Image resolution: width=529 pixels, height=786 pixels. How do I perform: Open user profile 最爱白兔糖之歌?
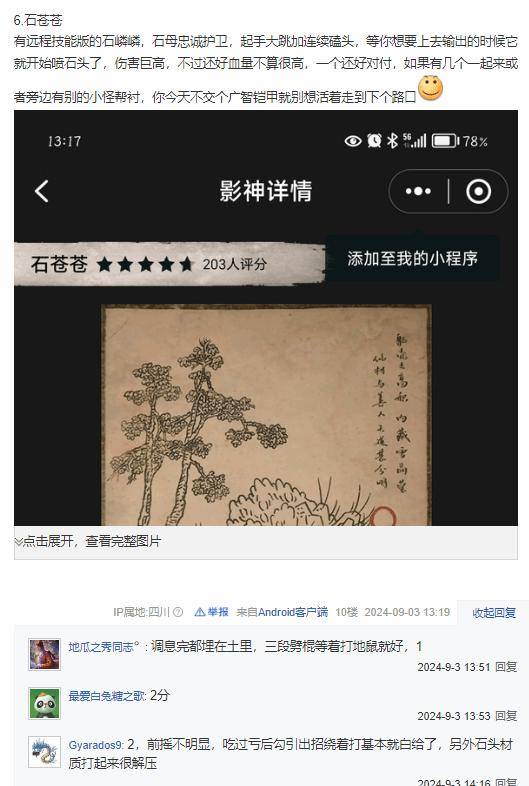[x=106, y=696]
